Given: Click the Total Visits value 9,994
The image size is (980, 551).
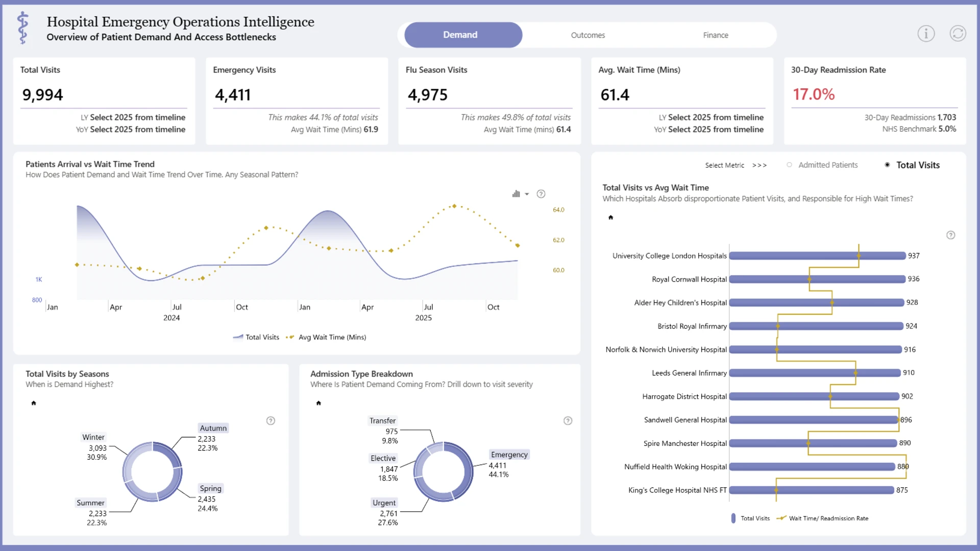Looking at the screenshot, I should [x=42, y=94].
